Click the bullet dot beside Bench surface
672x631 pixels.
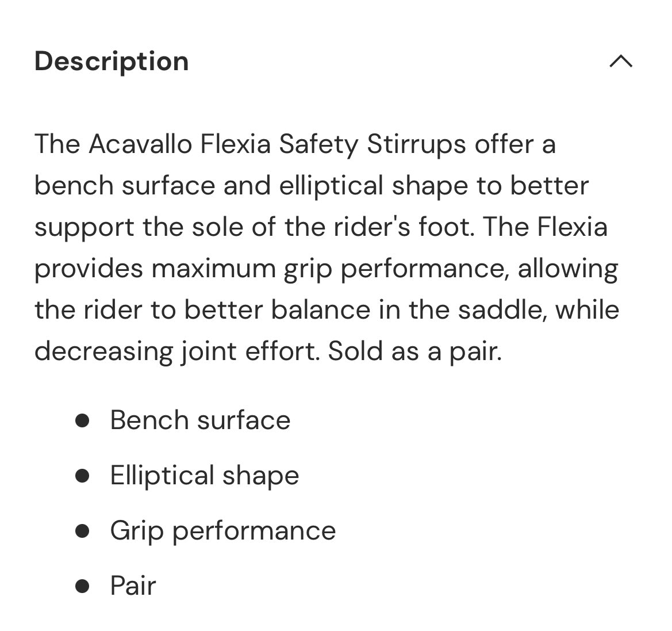point(82,420)
